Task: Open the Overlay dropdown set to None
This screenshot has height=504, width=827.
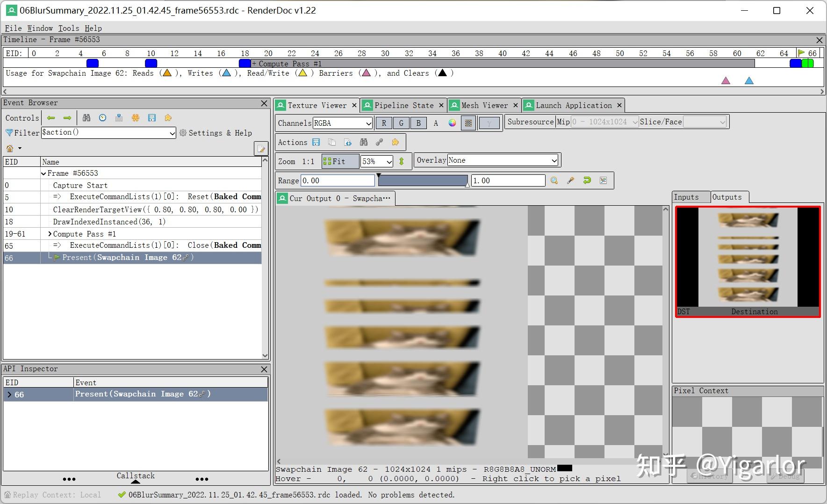Action: (x=503, y=160)
